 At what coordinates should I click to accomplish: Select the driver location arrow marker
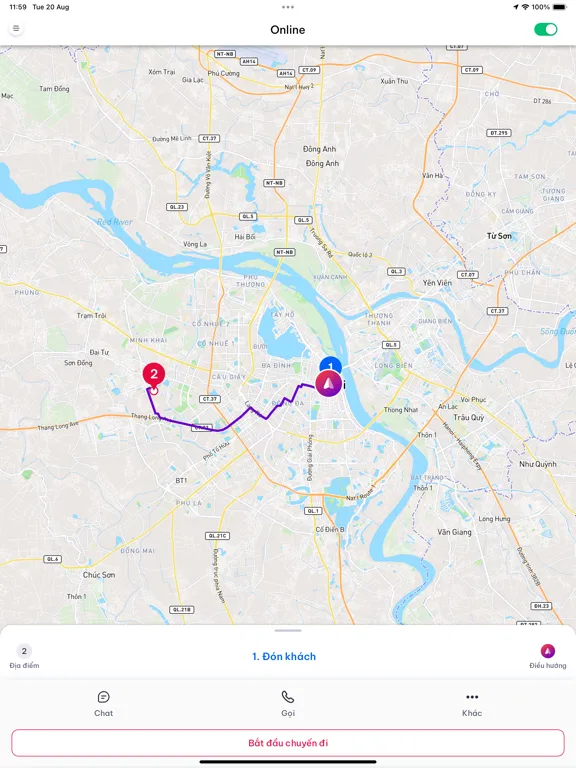(328, 384)
